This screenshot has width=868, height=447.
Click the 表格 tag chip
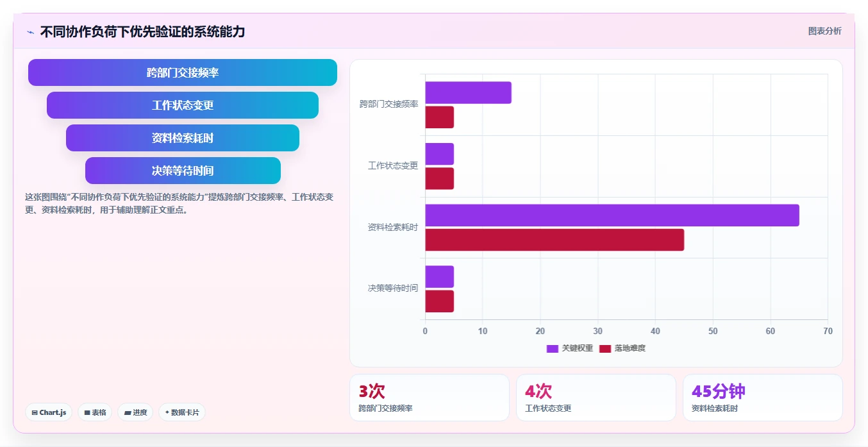(x=95, y=412)
